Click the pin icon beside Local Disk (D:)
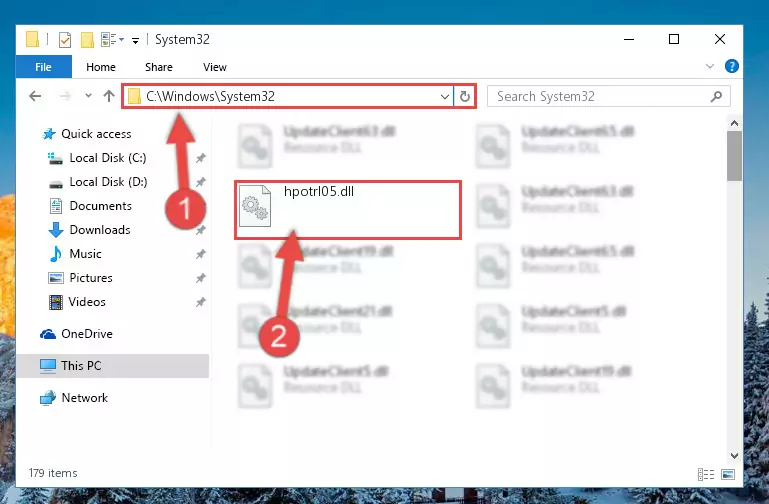The width and height of the screenshot is (769, 504). pos(201,182)
